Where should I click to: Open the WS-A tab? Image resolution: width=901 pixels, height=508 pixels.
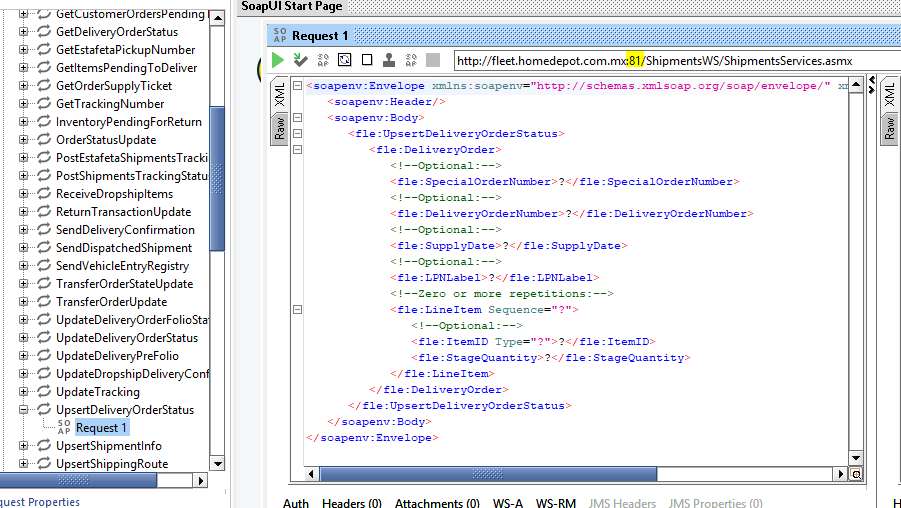click(508, 503)
